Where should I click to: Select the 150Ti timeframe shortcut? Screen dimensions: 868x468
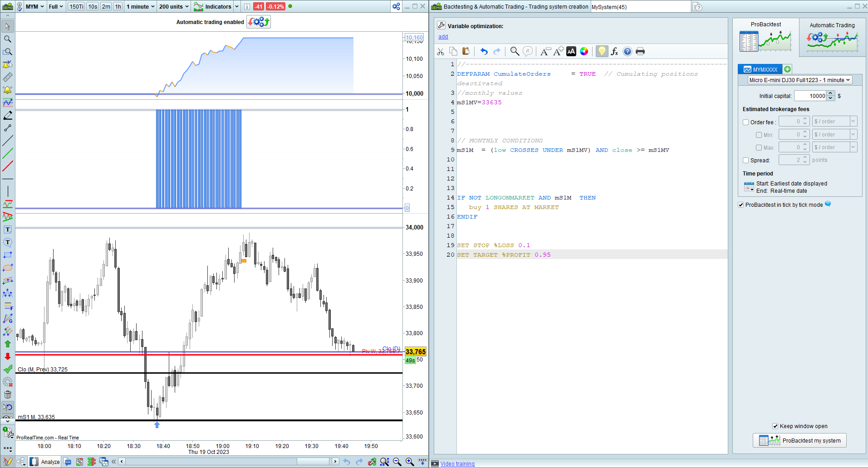tap(76, 6)
